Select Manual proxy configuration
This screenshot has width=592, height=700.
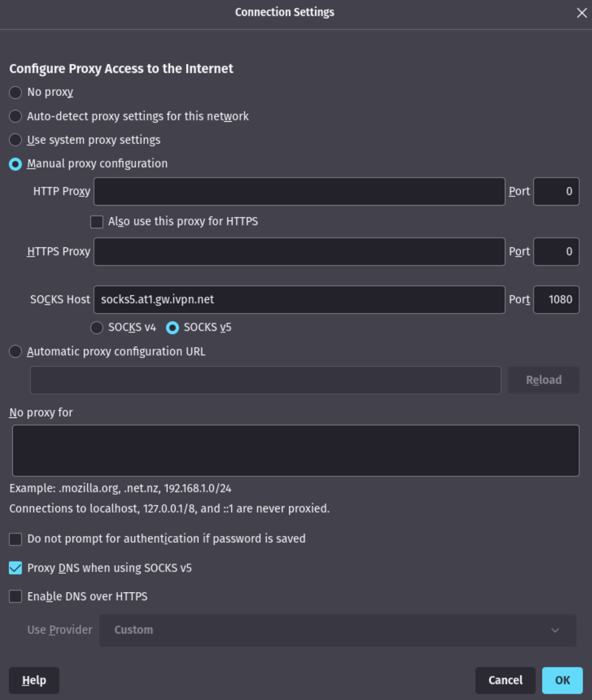pyautogui.click(x=15, y=164)
